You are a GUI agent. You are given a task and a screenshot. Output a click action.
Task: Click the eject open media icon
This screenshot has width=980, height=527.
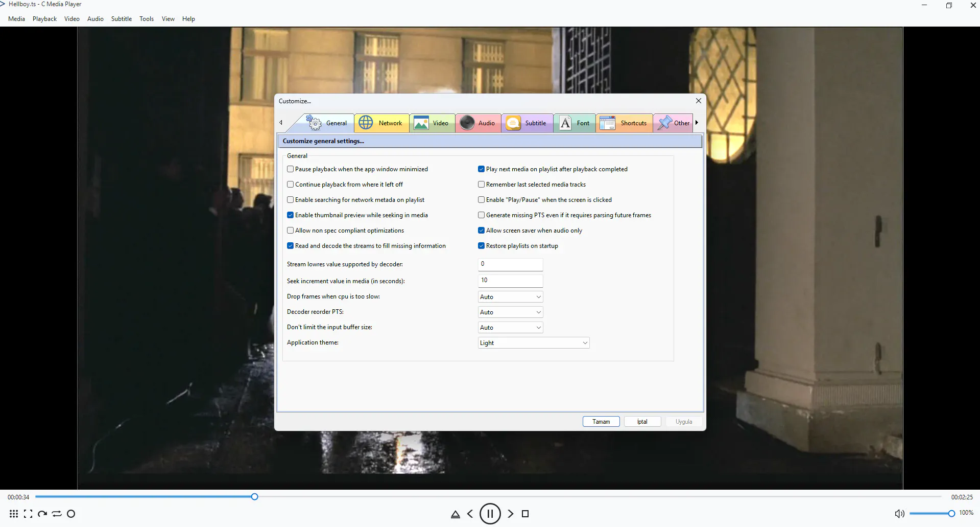[456, 514]
